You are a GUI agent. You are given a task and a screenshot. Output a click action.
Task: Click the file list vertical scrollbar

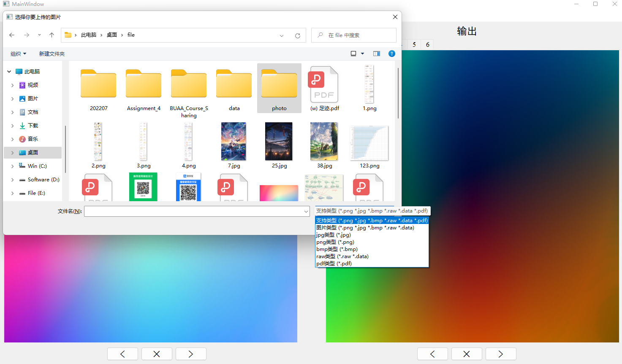pos(398,93)
